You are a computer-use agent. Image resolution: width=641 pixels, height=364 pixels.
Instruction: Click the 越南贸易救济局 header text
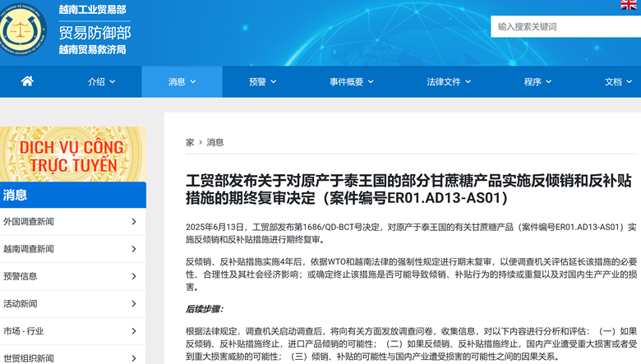92,50
